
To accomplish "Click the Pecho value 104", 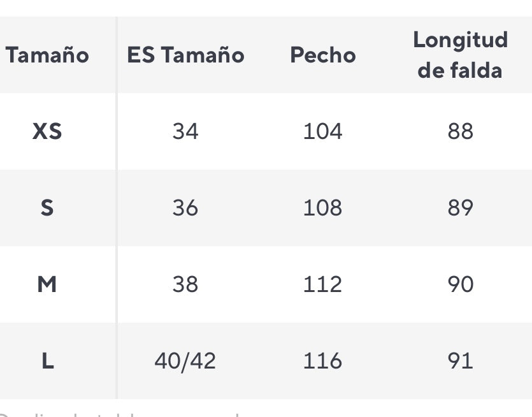I will (x=322, y=131).
